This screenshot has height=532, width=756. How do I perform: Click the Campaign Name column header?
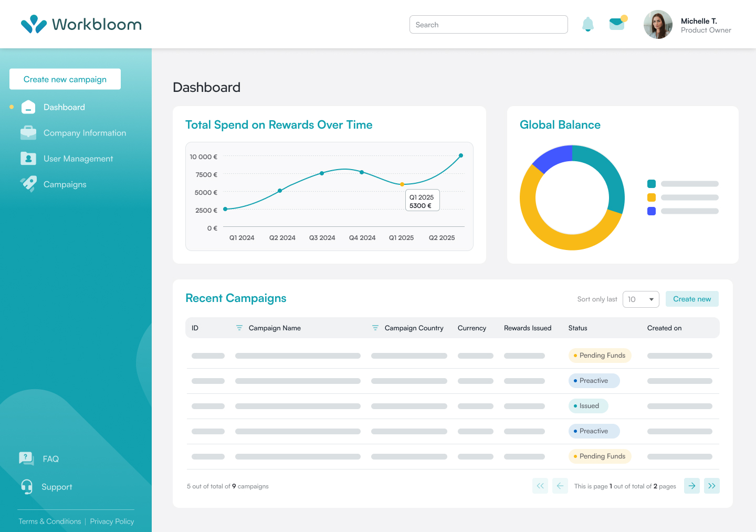275,328
